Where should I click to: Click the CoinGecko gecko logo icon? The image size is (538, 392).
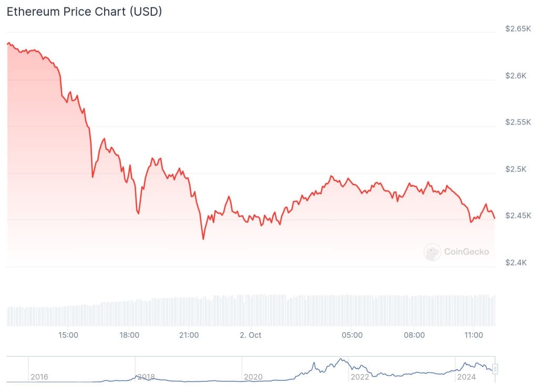[432, 252]
